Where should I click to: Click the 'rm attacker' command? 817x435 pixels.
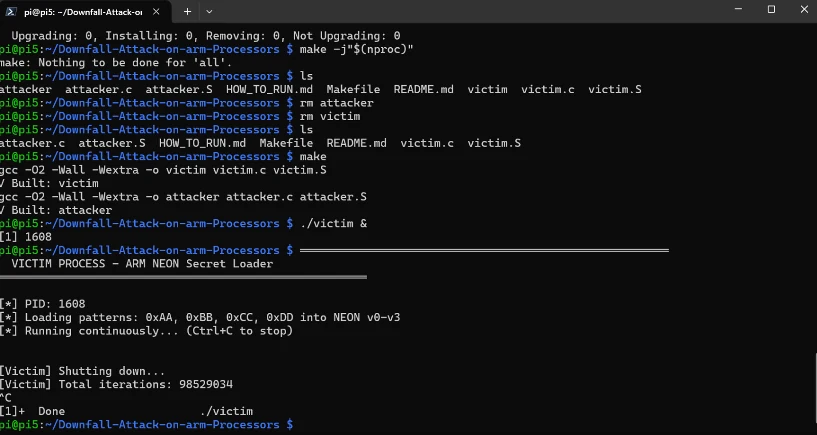[x=337, y=103]
